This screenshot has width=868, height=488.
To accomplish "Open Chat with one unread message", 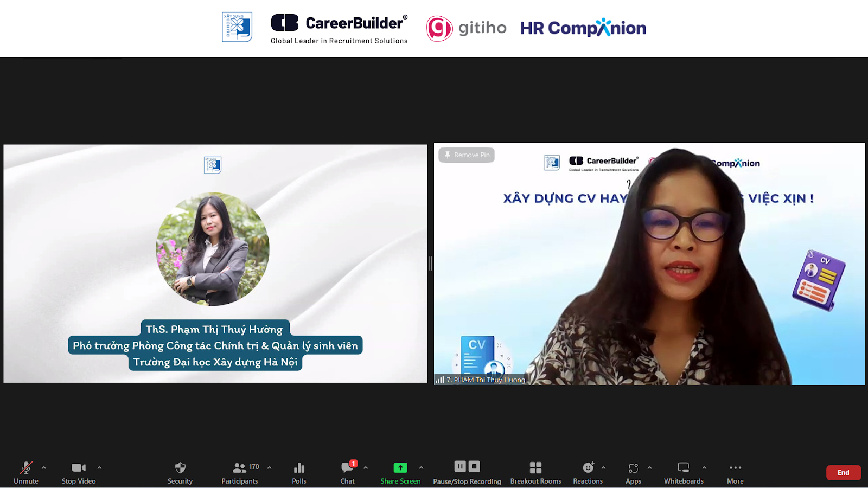I will tap(347, 473).
